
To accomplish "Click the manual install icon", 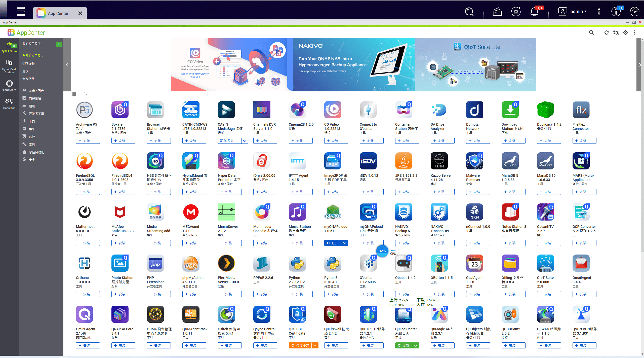I will tap(616, 33).
